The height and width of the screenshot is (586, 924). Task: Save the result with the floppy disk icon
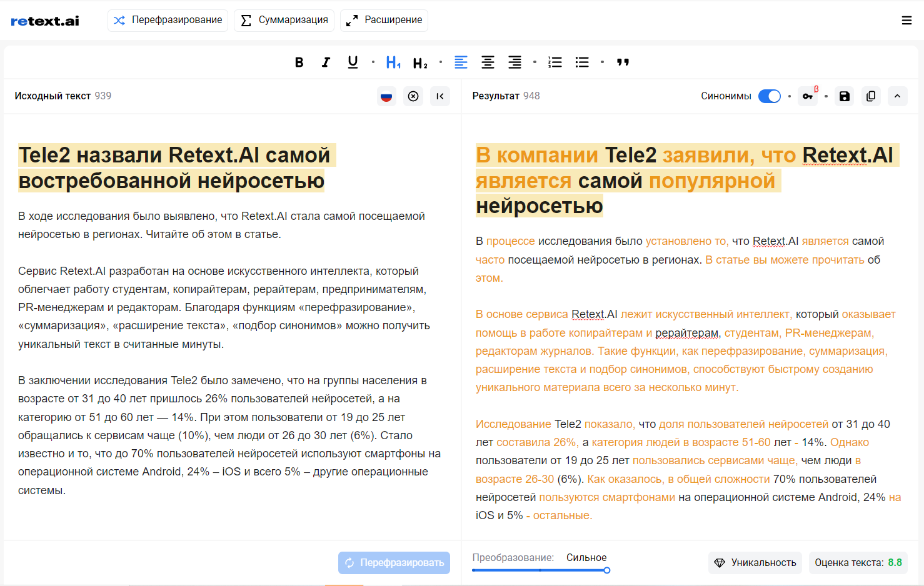point(845,96)
